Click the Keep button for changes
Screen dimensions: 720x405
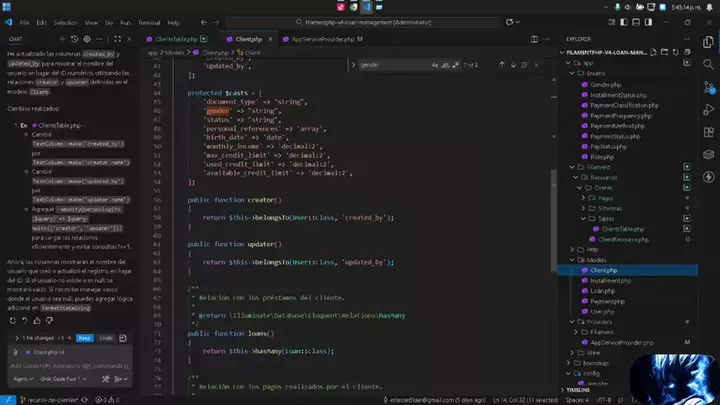click(85, 338)
